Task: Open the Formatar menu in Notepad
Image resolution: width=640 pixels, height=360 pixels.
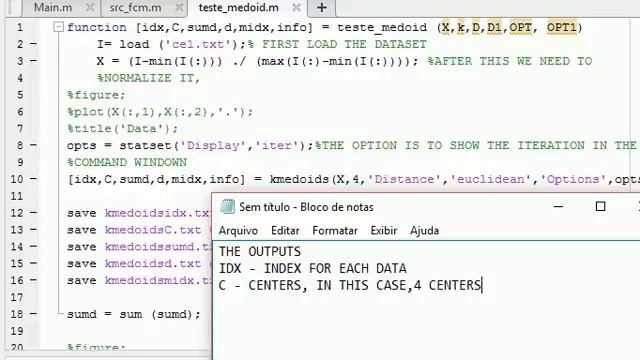Action: [335, 231]
